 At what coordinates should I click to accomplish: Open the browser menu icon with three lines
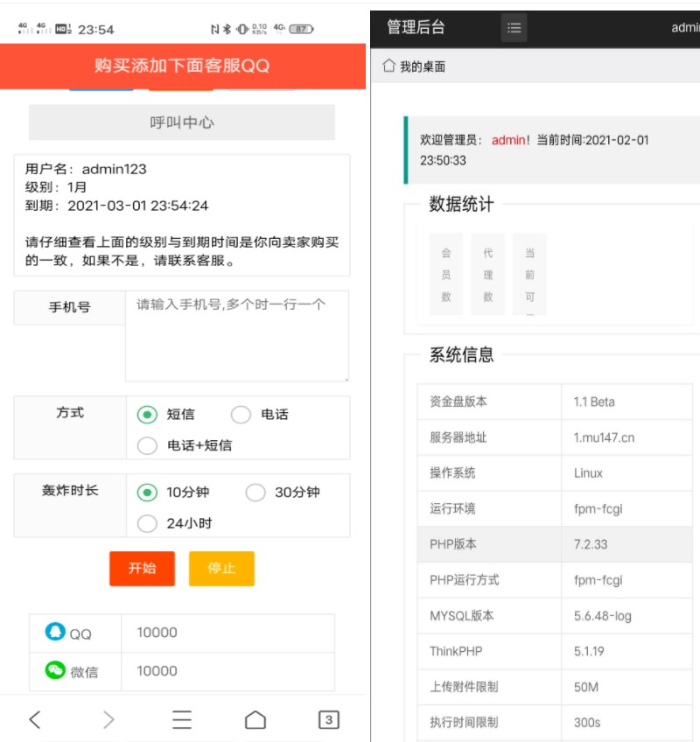tap(181, 719)
